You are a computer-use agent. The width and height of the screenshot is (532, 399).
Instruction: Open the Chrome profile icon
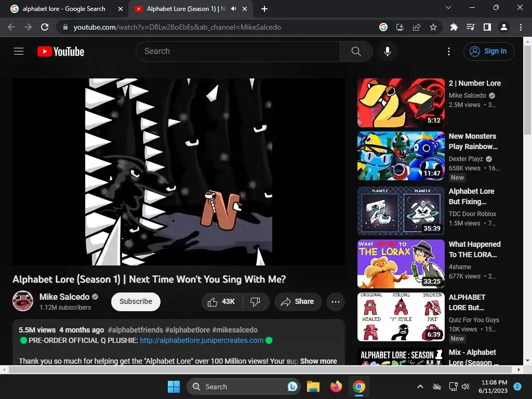click(503, 27)
